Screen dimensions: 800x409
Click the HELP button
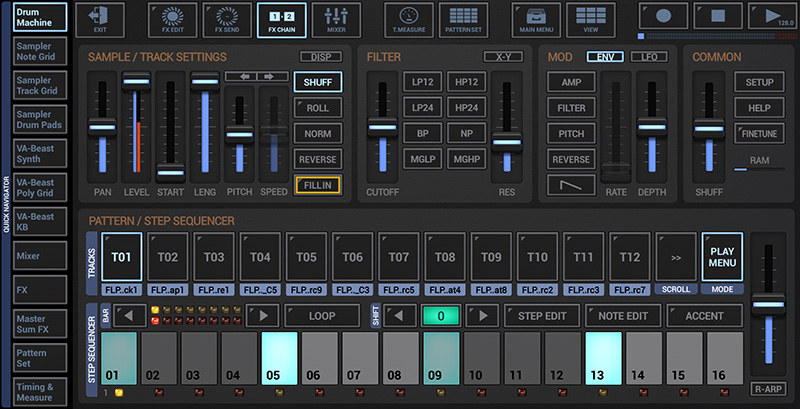[759, 108]
